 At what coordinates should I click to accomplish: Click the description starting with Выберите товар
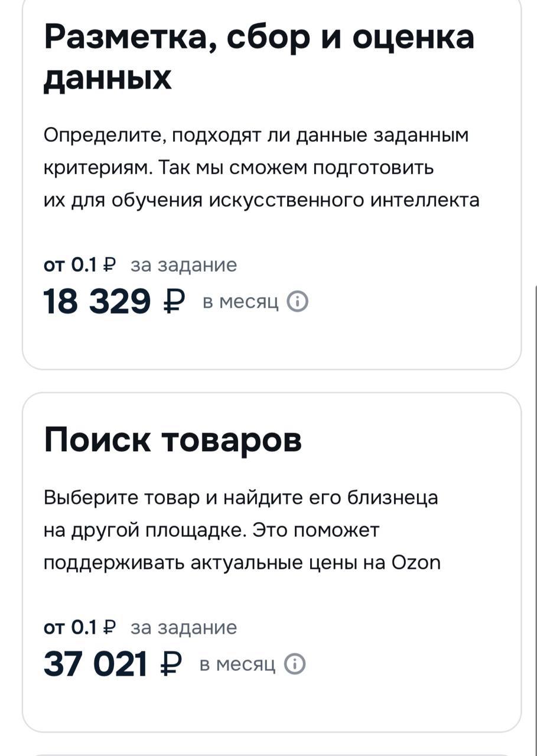(242, 530)
